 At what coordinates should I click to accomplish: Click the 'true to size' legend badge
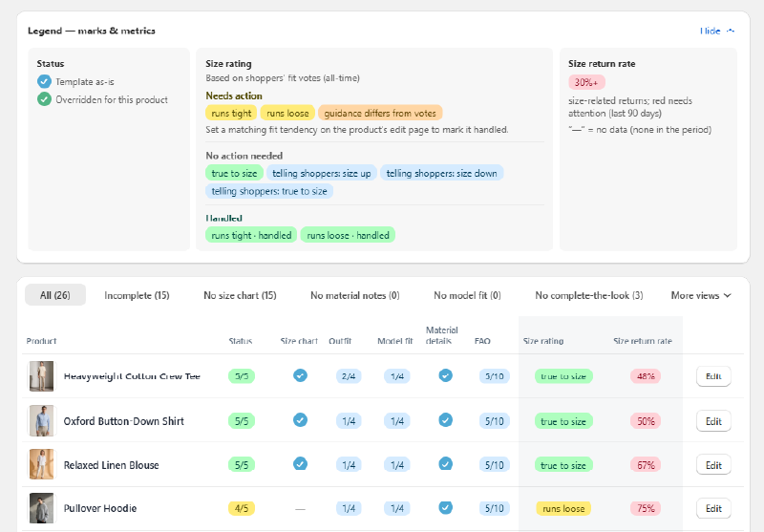(x=234, y=173)
